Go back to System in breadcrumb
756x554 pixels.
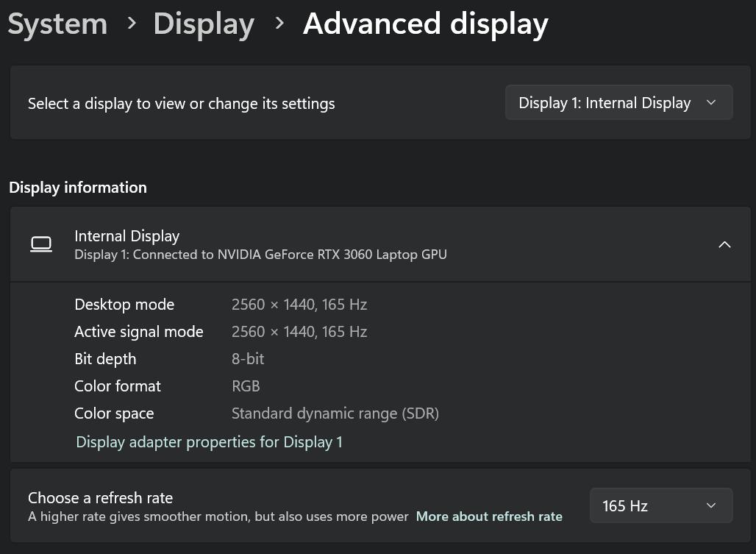[x=57, y=24]
